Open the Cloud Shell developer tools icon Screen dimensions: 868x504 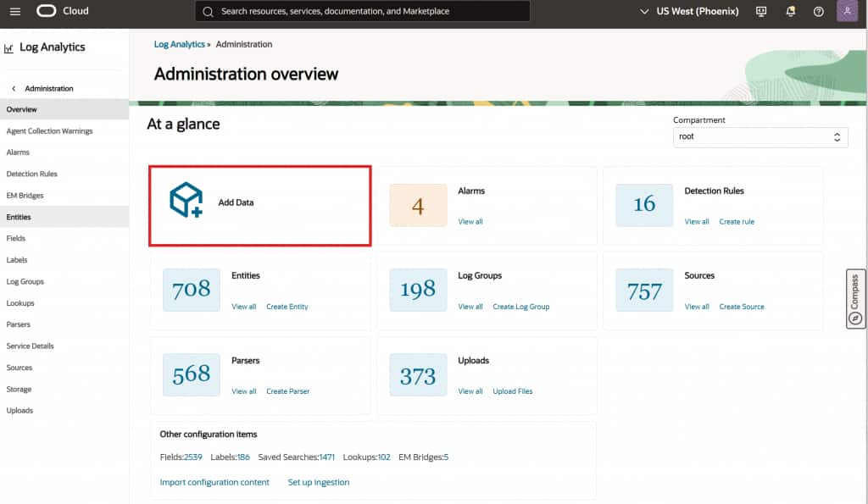pyautogui.click(x=761, y=11)
